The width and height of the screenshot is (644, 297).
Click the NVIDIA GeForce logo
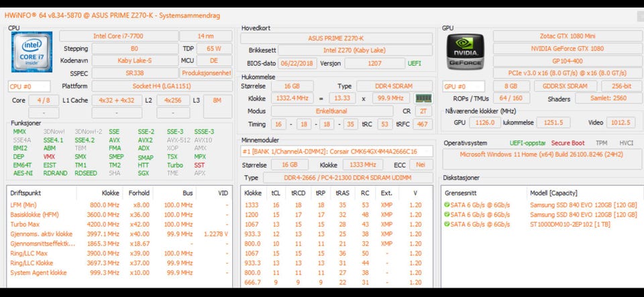(465, 52)
